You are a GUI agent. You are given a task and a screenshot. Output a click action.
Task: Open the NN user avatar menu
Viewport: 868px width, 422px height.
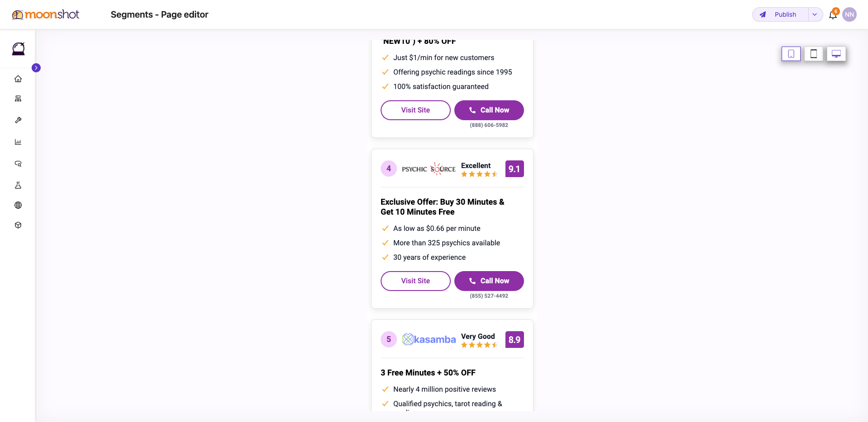coord(849,14)
